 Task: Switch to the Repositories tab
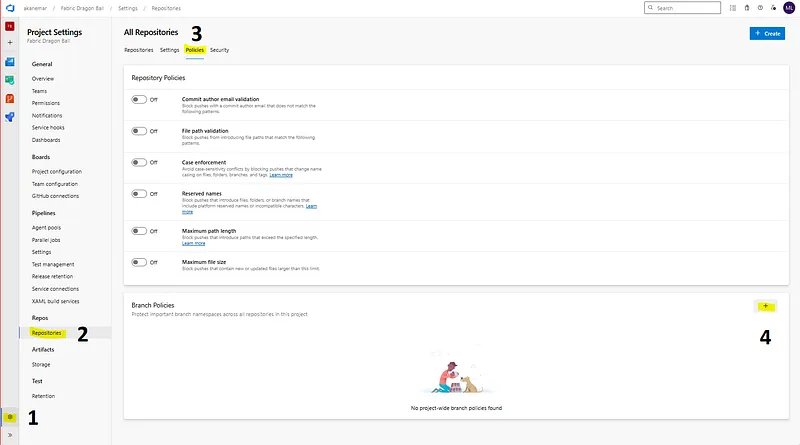[x=139, y=50]
